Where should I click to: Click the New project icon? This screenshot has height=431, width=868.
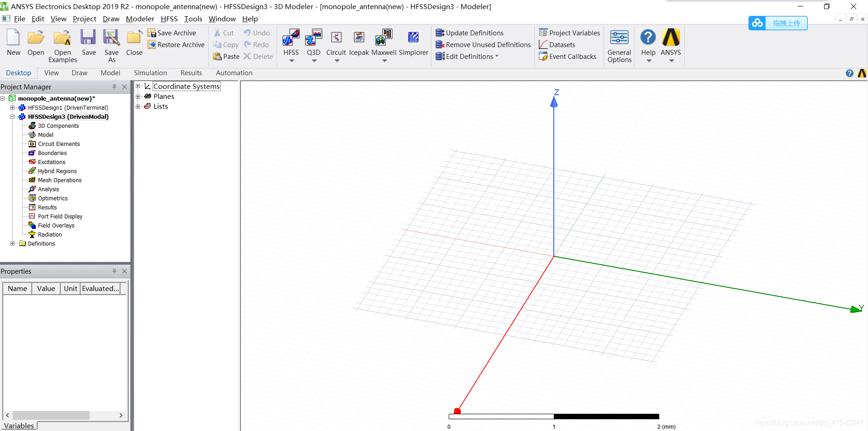pos(13,38)
